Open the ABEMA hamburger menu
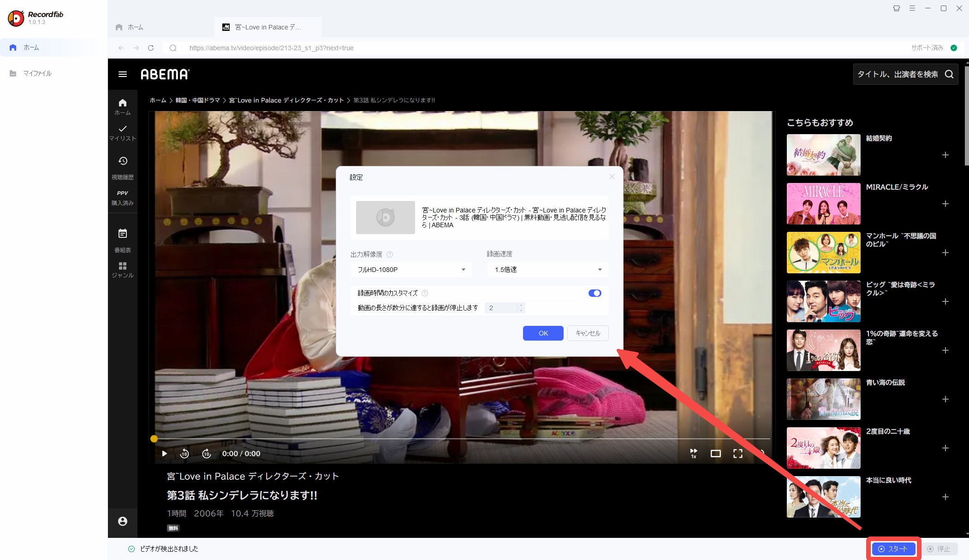This screenshot has width=969, height=560. [123, 74]
